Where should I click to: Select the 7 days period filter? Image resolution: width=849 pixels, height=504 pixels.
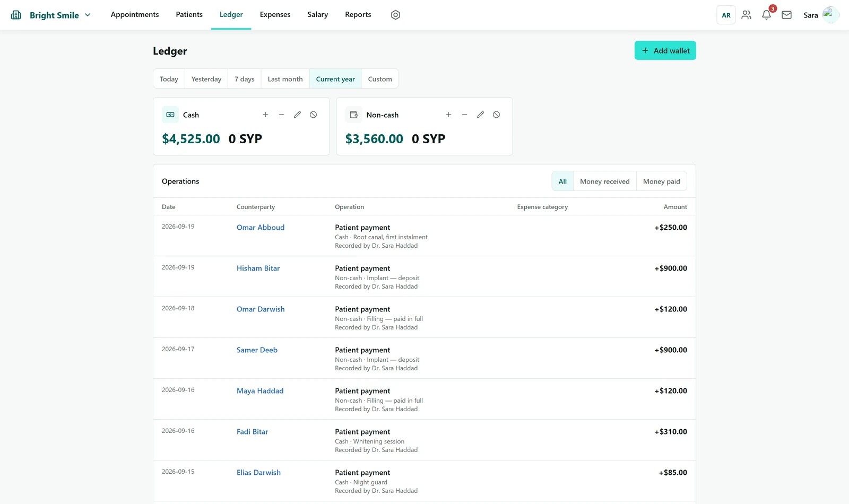coord(245,79)
